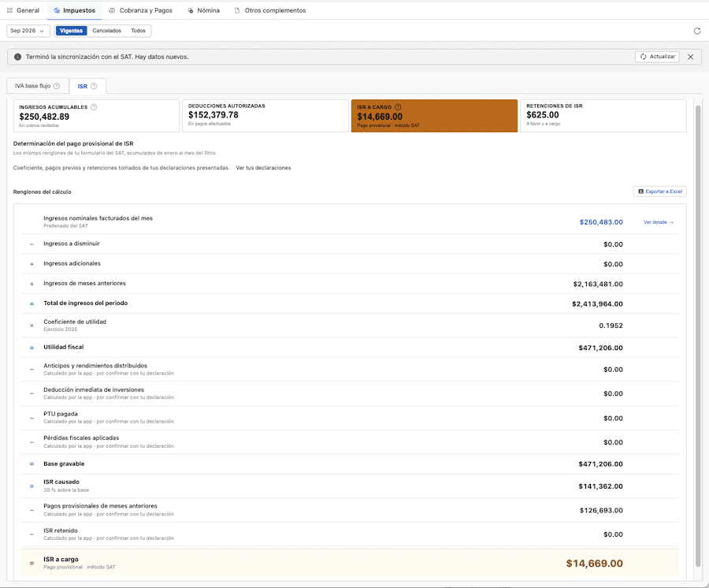Dismiss the SAT sync notification
Image resolution: width=709 pixels, height=588 pixels.
coord(690,57)
